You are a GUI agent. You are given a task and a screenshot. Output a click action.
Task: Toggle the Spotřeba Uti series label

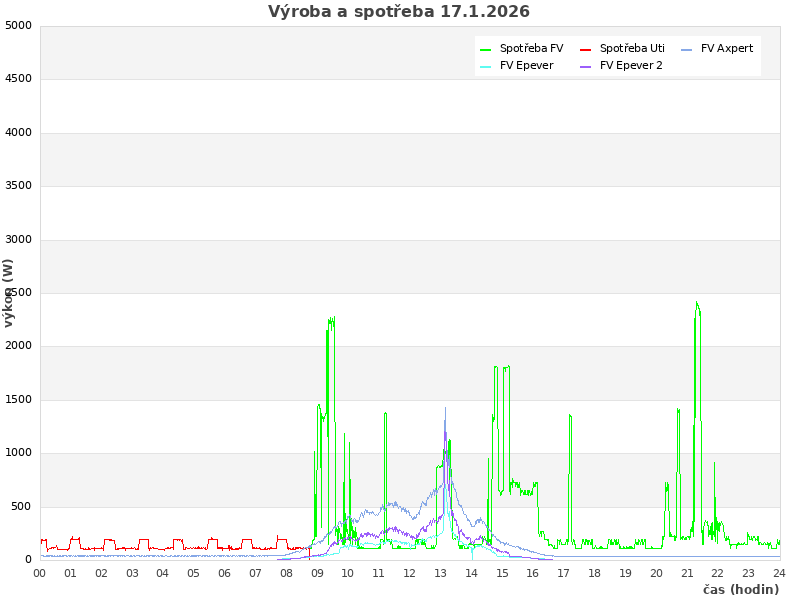click(632, 48)
